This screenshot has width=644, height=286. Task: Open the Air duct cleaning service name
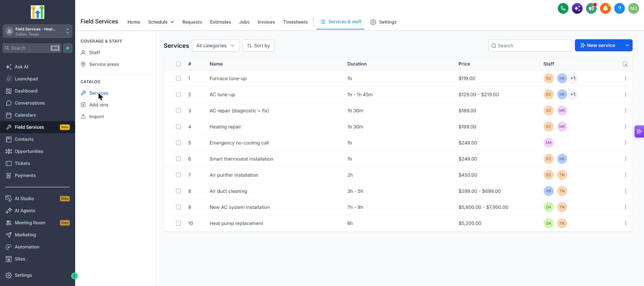(x=228, y=191)
